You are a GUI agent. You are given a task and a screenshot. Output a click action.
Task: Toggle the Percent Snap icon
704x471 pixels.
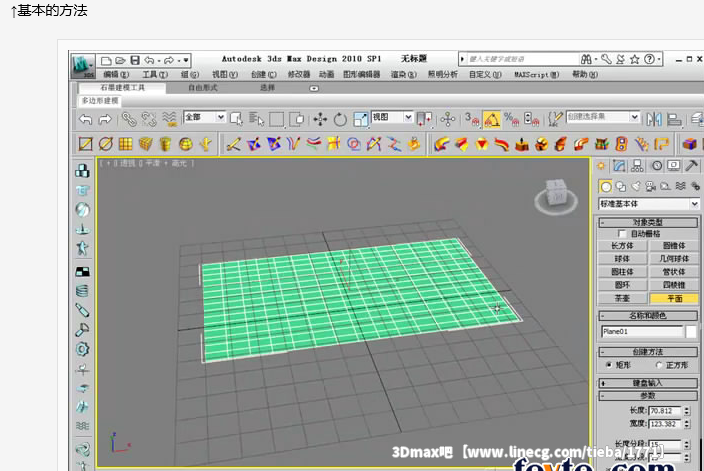coord(511,119)
